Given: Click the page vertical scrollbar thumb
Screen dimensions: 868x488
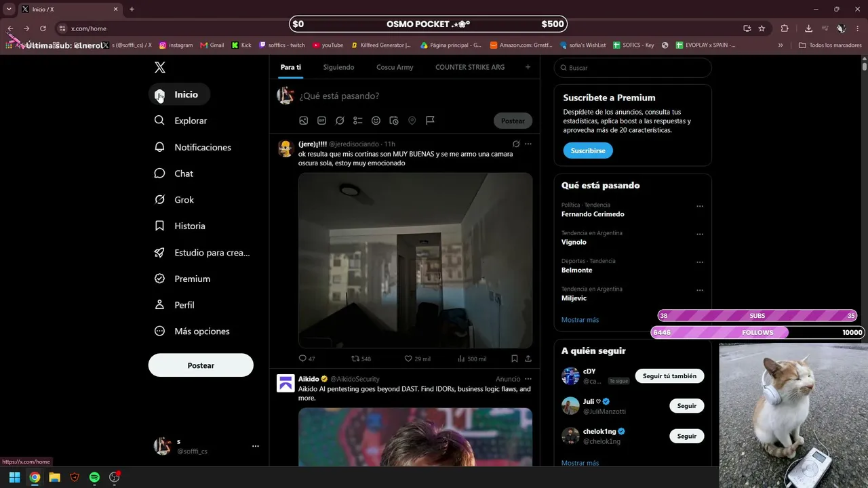Looking at the screenshot, I should (x=865, y=66).
